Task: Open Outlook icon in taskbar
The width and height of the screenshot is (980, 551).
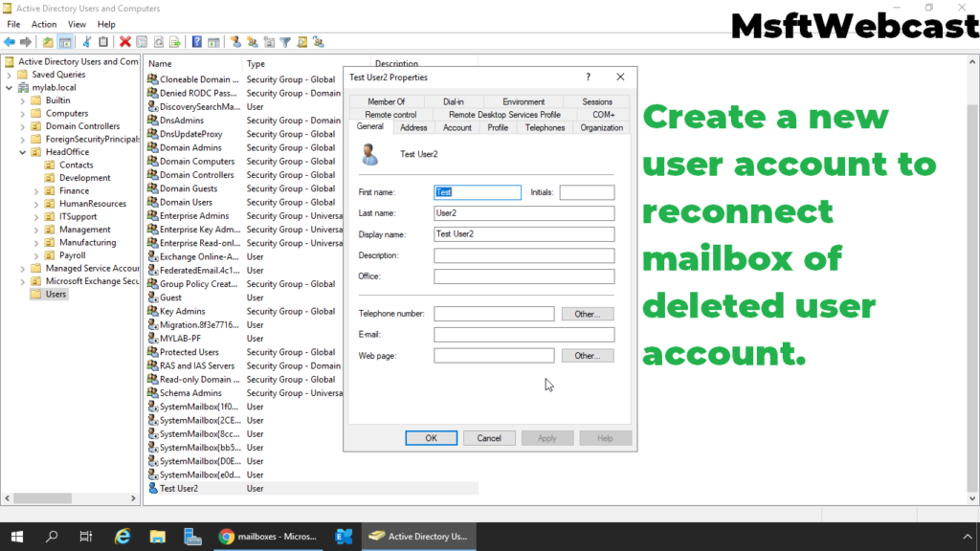Action: pyautogui.click(x=344, y=536)
